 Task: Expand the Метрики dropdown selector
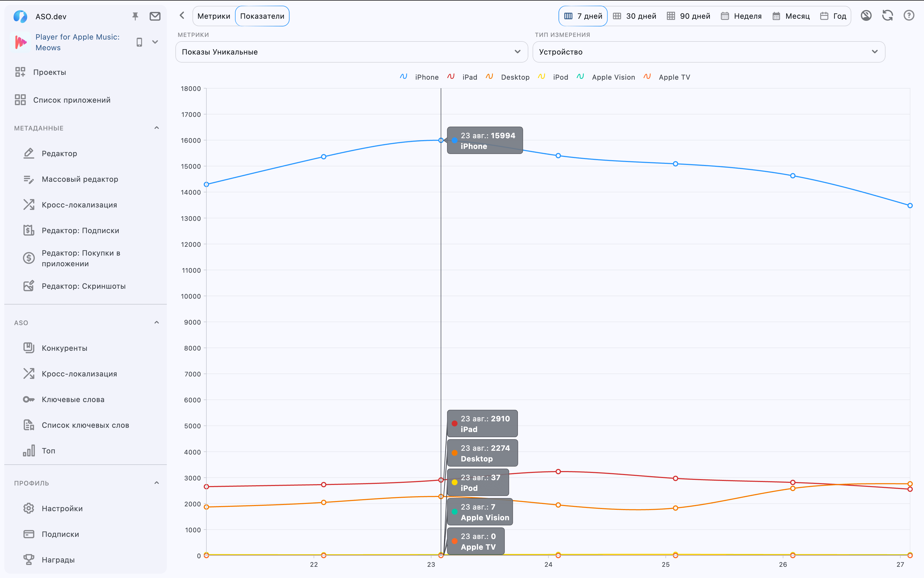(x=352, y=51)
